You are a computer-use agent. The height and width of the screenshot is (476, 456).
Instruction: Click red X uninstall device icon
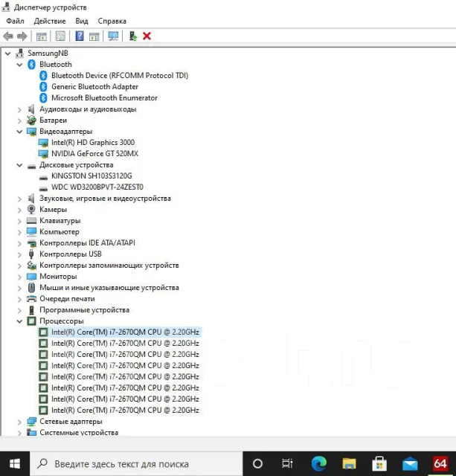147,36
